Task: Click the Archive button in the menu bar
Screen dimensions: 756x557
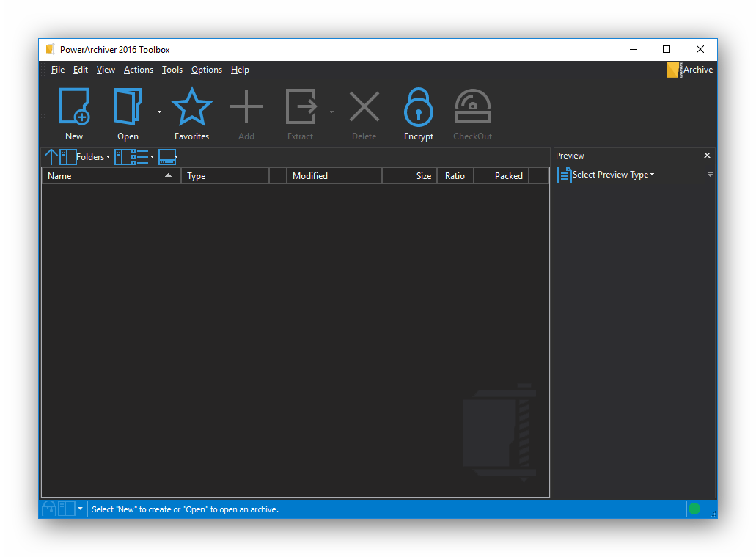Action: click(690, 70)
